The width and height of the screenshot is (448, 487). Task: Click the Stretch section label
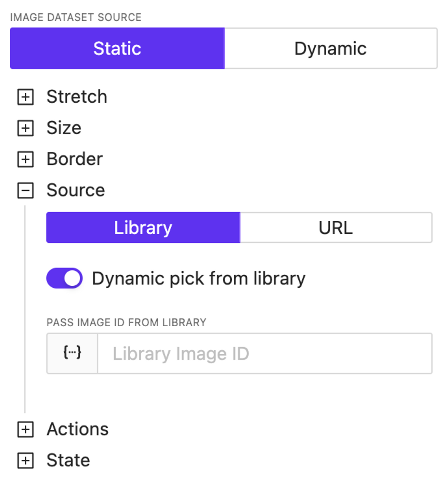coord(77,97)
